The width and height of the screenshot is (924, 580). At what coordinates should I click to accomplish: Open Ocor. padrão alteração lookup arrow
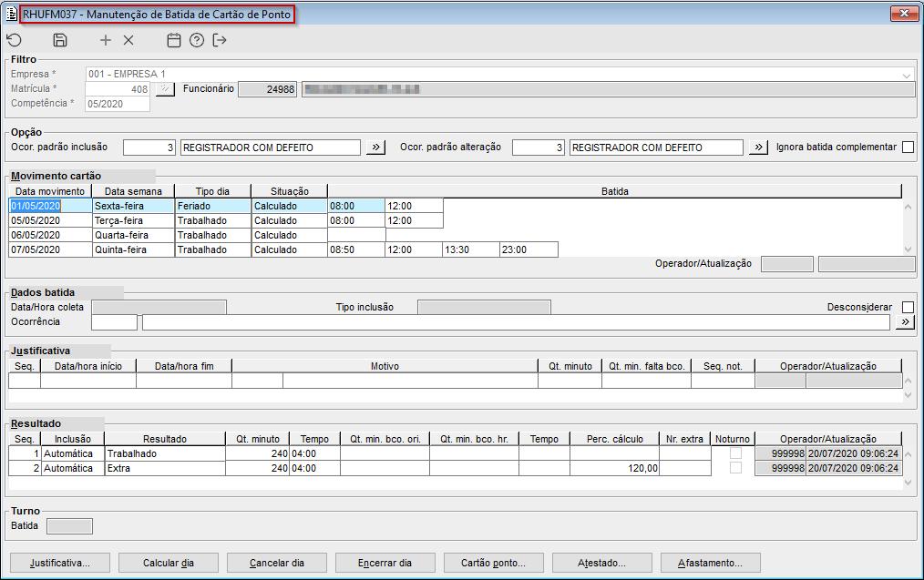(x=758, y=148)
